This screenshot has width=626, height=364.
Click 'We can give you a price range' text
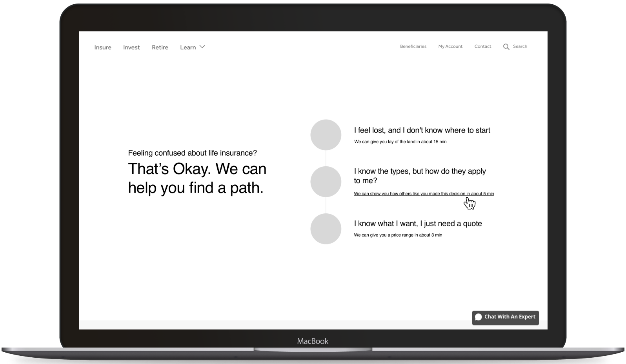click(x=398, y=235)
